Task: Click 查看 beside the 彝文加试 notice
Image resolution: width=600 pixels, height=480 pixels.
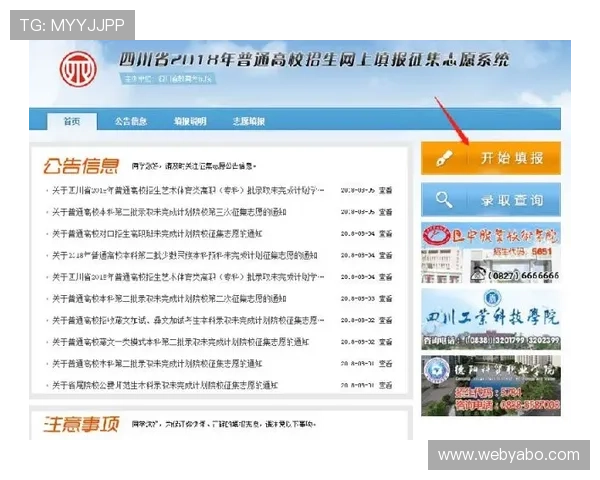Action: pos(385,320)
